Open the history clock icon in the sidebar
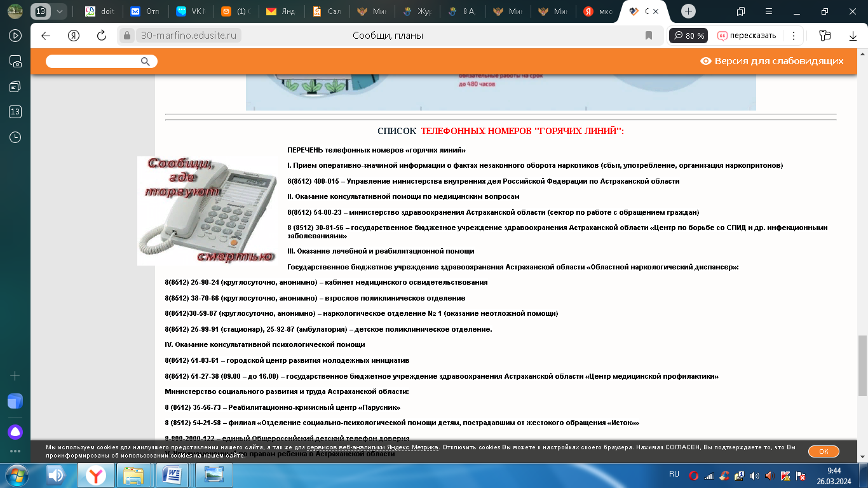This screenshot has height=488, width=868. click(x=15, y=137)
